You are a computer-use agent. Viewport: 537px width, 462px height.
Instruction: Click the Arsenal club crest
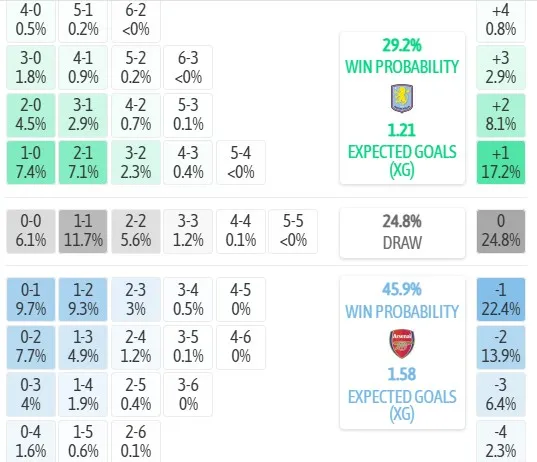coord(402,344)
